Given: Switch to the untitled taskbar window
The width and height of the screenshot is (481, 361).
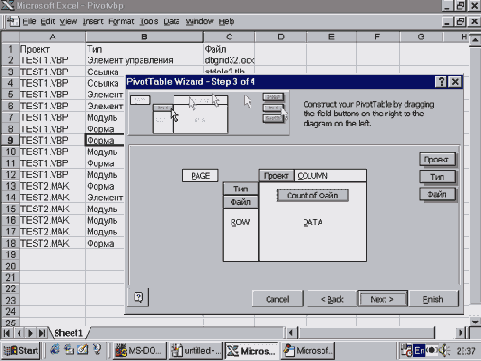Looking at the screenshot, I should [x=196, y=351].
